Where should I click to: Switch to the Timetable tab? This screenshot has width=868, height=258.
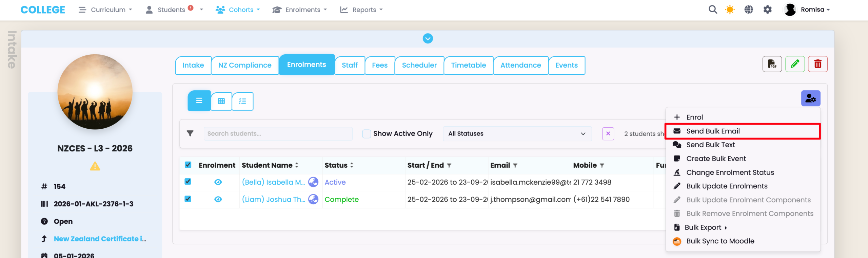pyautogui.click(x=468, y=65)
